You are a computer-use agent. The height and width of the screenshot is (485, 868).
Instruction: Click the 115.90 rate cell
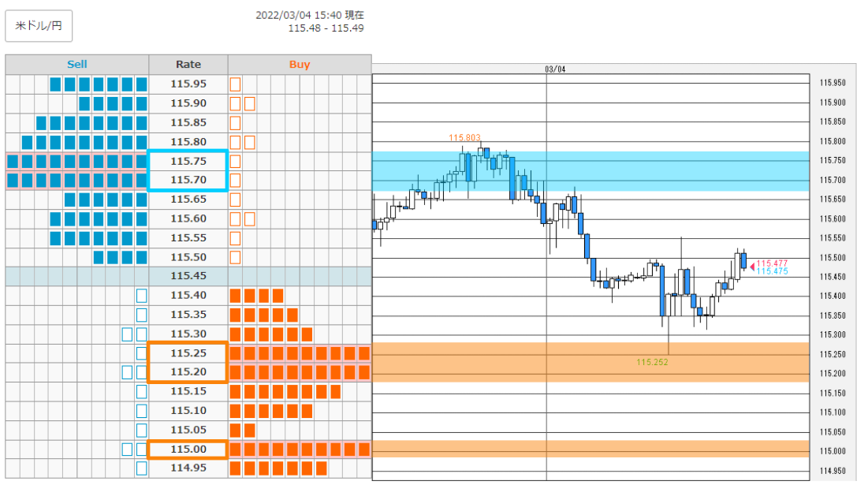tap(188, 103)
